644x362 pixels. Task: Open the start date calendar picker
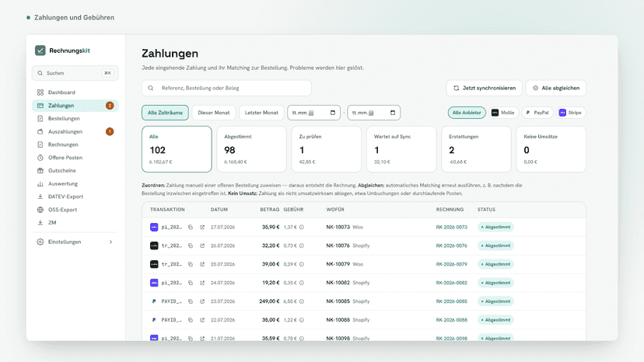(333, 113)
